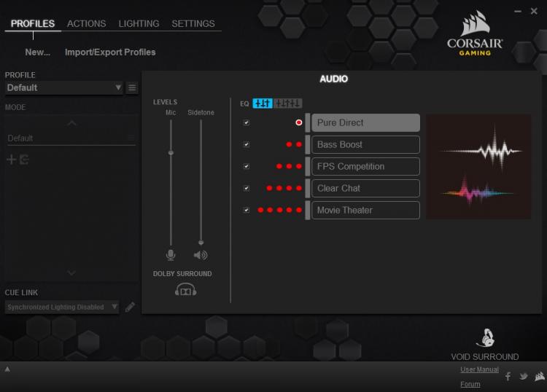Add a new mode with plus icon
This screenshot has height=392, width=547.
(12, 160)
